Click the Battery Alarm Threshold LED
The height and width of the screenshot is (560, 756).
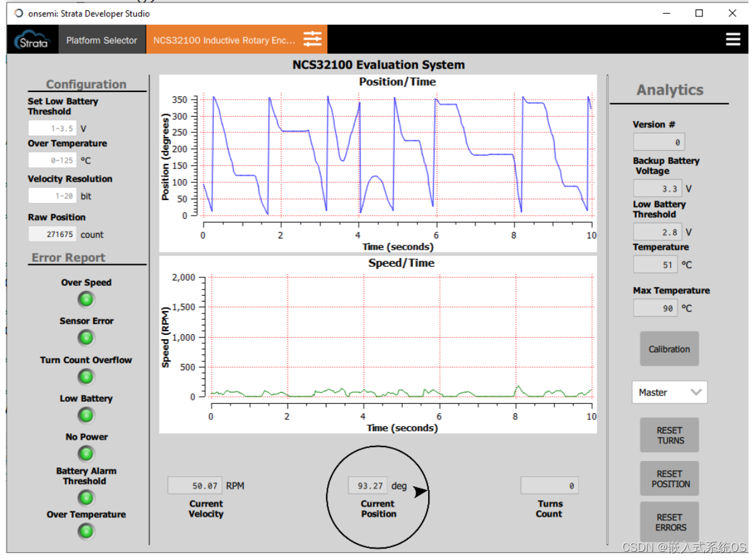(x=86, y=498)
